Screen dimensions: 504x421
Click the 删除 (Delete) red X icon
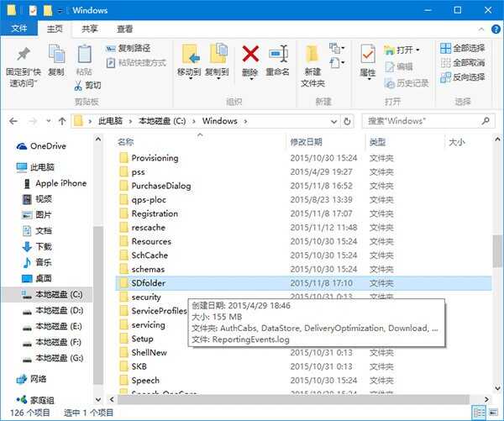click(250, 55)
